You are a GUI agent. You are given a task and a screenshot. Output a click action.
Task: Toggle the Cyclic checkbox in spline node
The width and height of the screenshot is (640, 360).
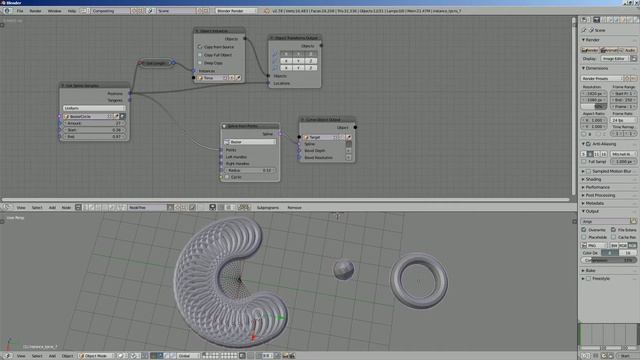pyautogui.click(x=227, y=177)
